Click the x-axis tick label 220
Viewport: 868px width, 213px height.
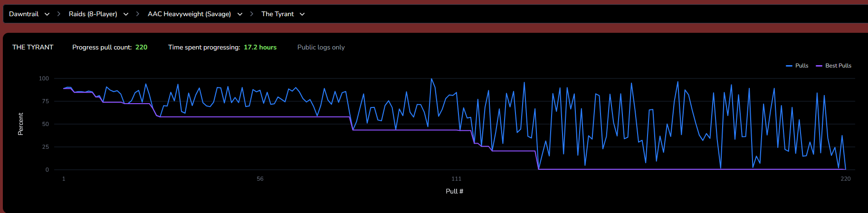tap(846, 179)
